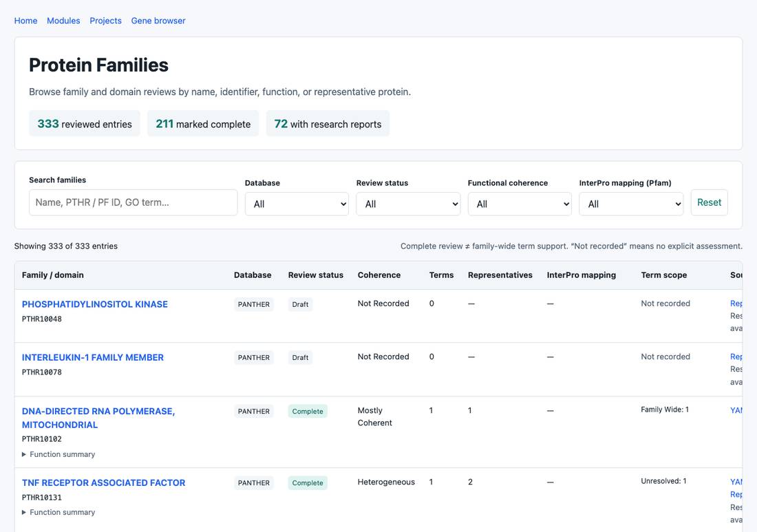Open INTERLEUKIN-1 FAMILY MEMBER entry

93,357
